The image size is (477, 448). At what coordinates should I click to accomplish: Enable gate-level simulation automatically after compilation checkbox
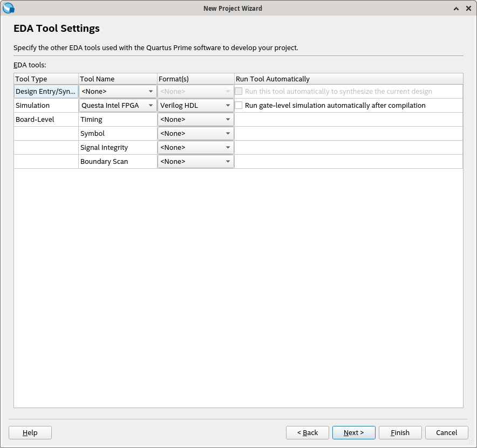[239, 105]
